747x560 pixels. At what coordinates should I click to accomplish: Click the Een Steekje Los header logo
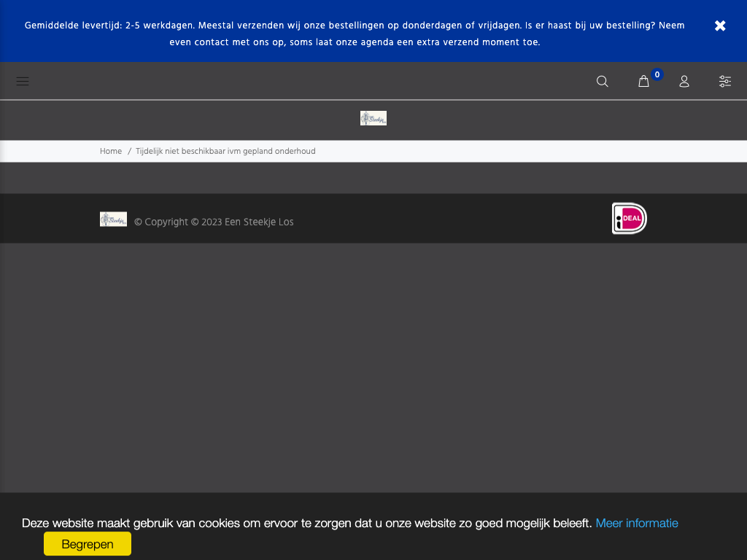373,118
